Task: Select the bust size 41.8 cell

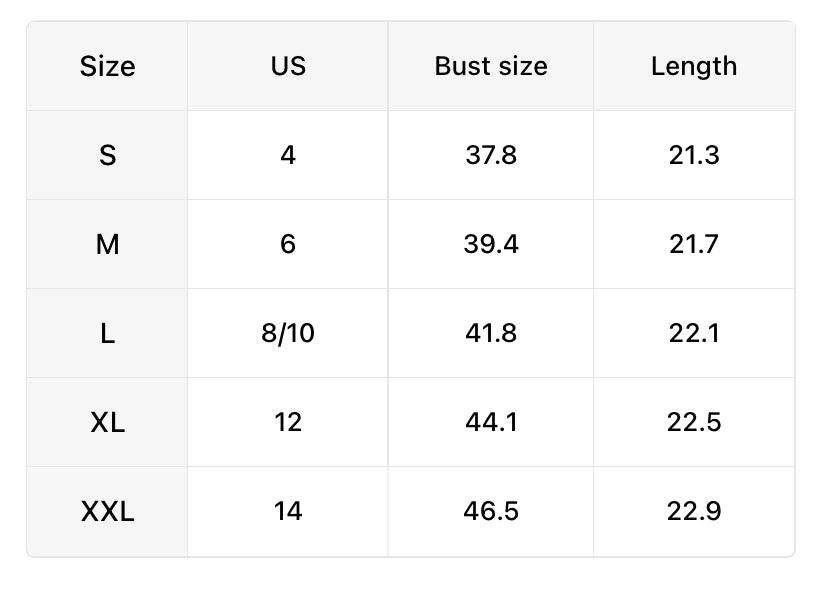Action: pos(491,333)
